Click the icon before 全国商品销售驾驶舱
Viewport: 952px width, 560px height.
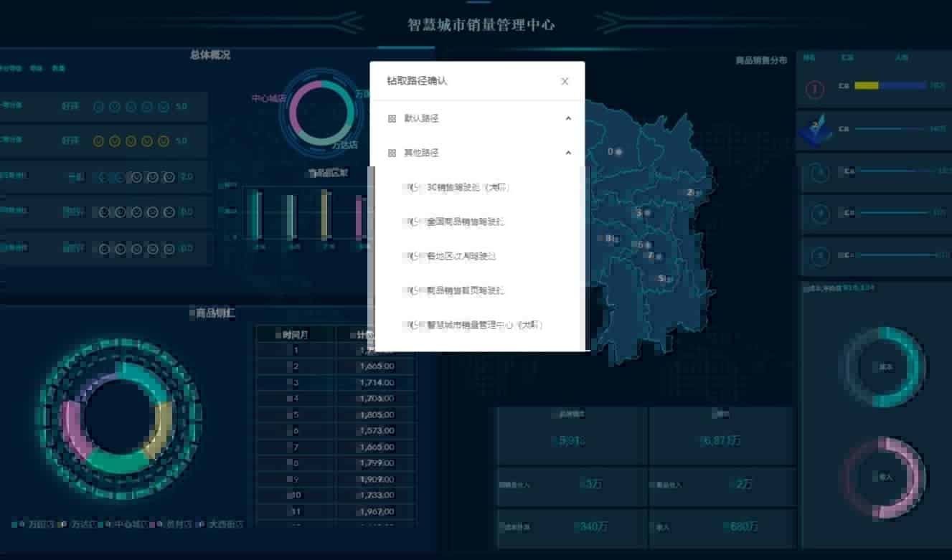[413, 222]
